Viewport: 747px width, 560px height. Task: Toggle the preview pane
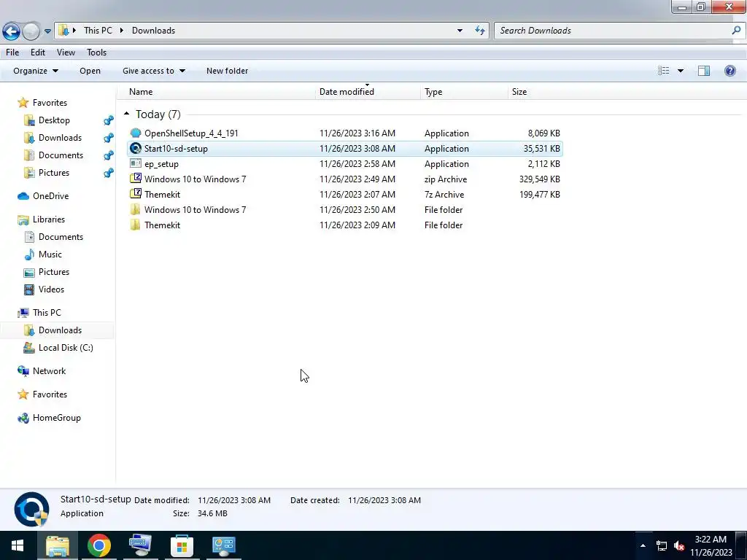(704, 71)
